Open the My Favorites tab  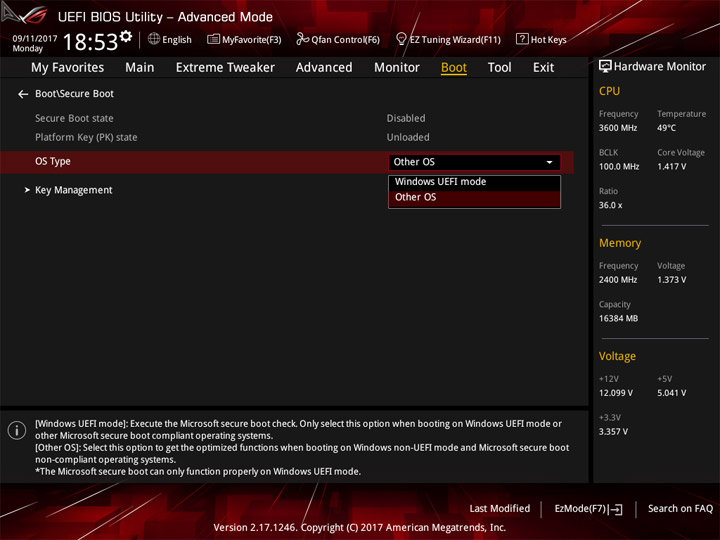(x=68, y=68)
